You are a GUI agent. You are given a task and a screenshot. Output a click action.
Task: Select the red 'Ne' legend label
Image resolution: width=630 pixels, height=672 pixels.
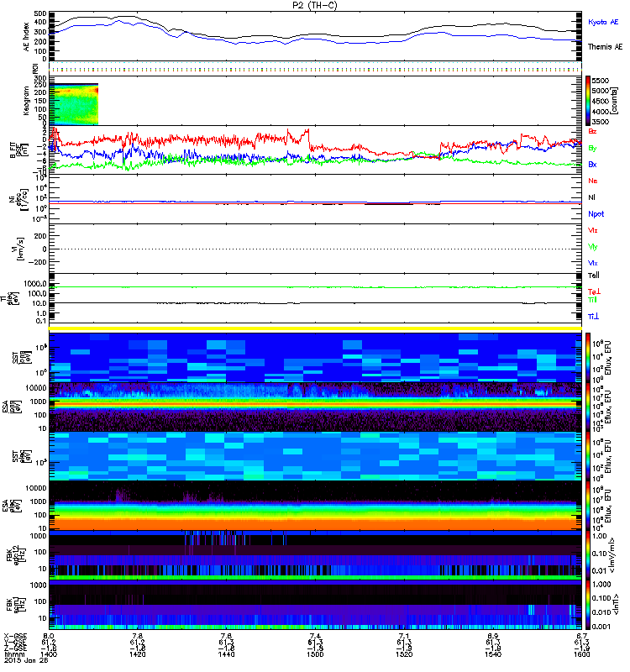(593, 181)
